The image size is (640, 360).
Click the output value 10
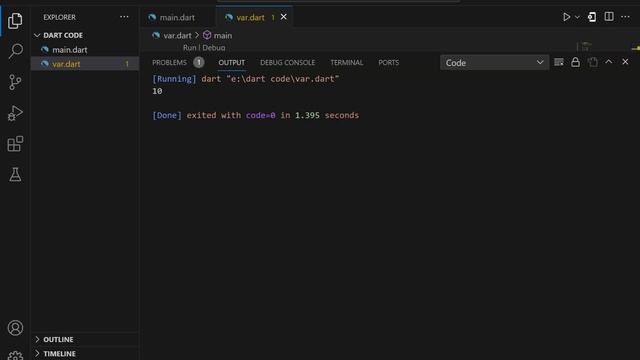point(157,91)
